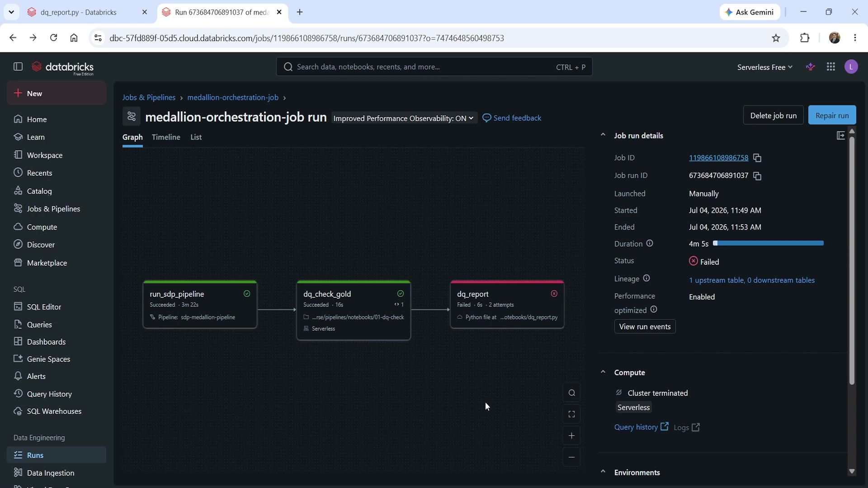
Task: Open the browser tab list dropdown
Action: pos(11,12)
